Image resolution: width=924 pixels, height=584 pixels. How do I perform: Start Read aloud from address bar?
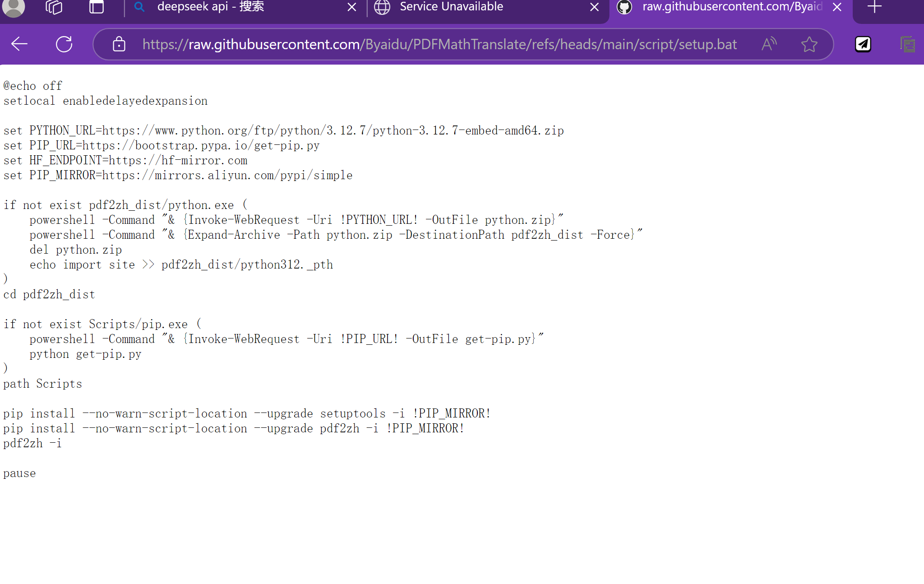[769, 44]
